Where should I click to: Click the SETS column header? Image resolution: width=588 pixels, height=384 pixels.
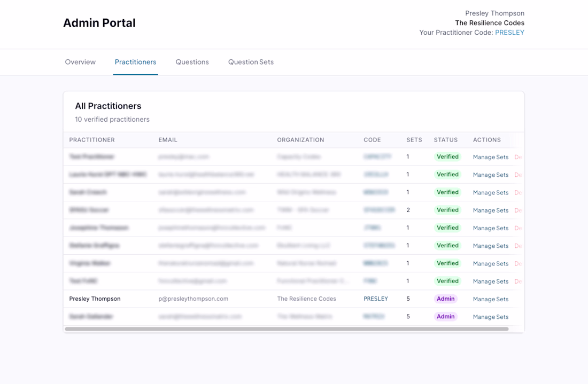(414, 140)
